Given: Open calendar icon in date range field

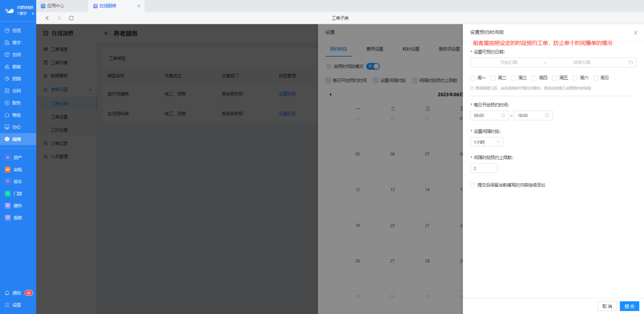Looking at the screenshot, I should click(x=631, y=62).
